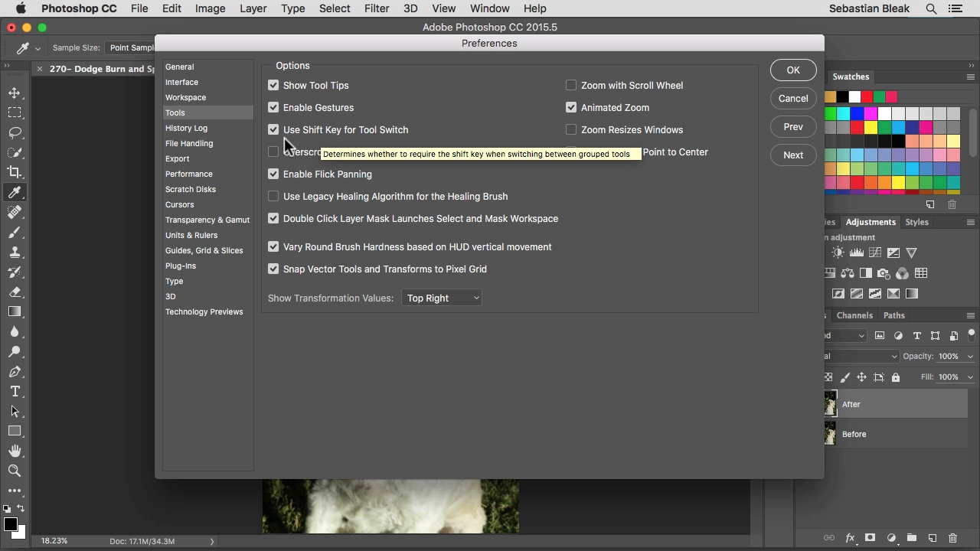Screen dimensions: 980x551
Task: Click the foreground color swatch
Action: pos(10,524)
